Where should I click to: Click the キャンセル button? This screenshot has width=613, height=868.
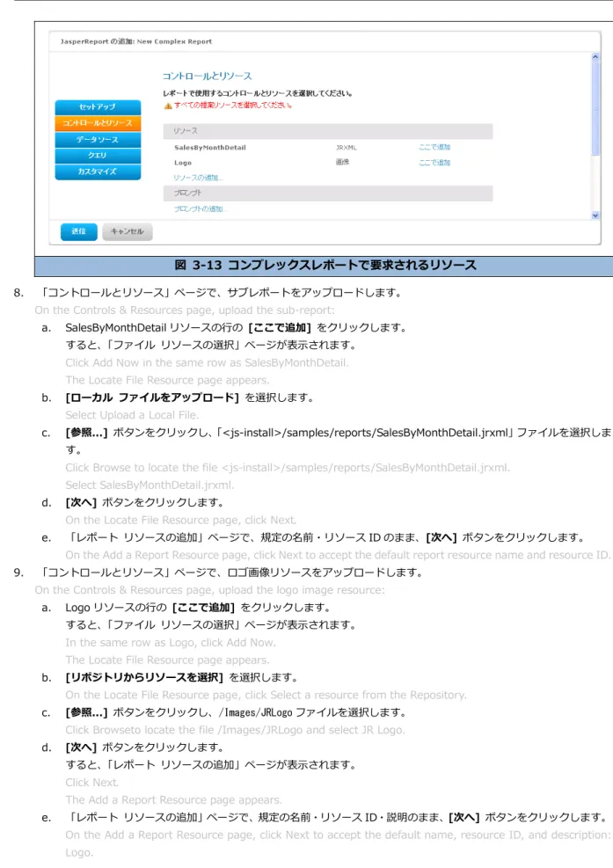pos(128,231)
